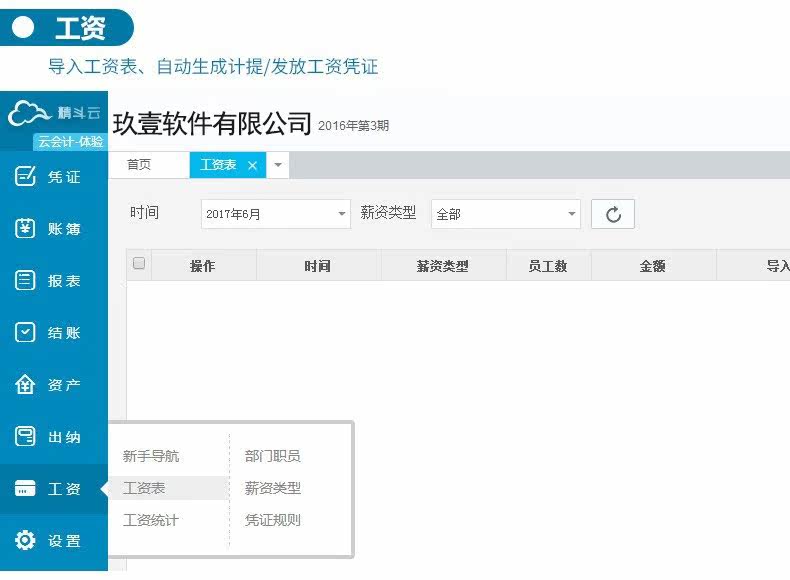The height and width of the screenshot is (580, 790).
Task: Open the 资产 assets sidebar icon
Action: [25, 384]
